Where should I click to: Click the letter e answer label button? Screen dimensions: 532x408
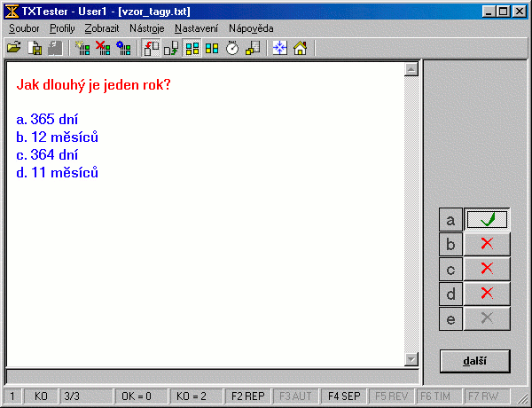tap(450, 318)
